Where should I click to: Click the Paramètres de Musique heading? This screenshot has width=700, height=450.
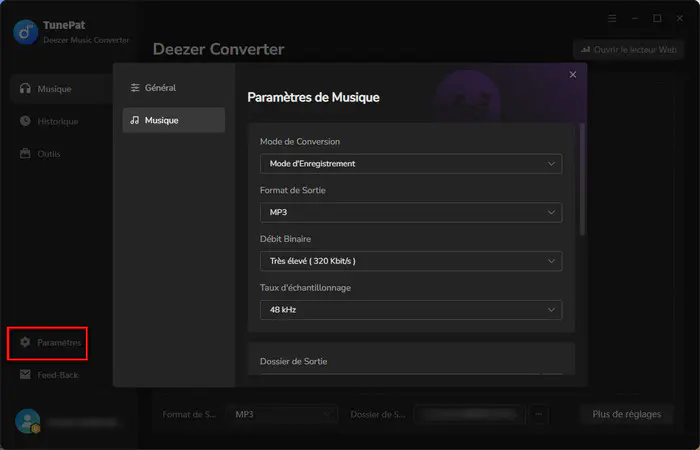(313, 97)
